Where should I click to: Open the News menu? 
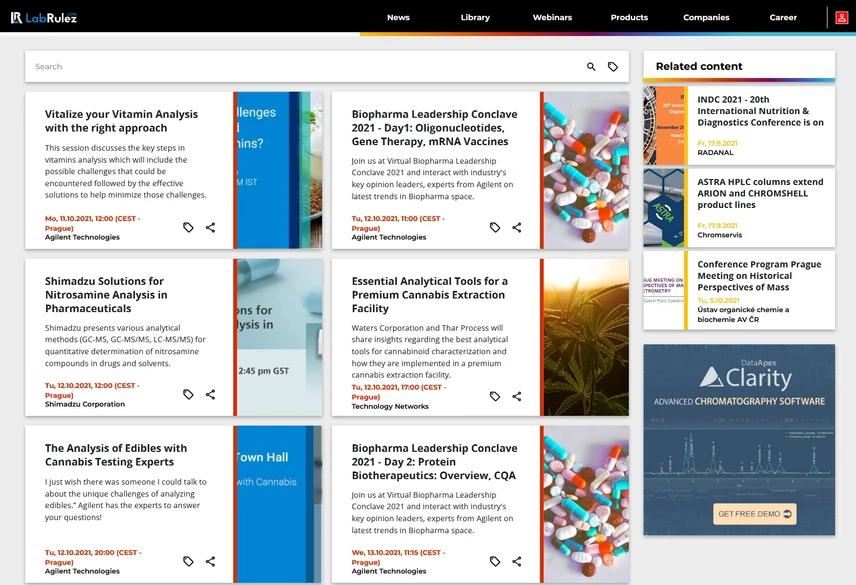click(399, 17)
